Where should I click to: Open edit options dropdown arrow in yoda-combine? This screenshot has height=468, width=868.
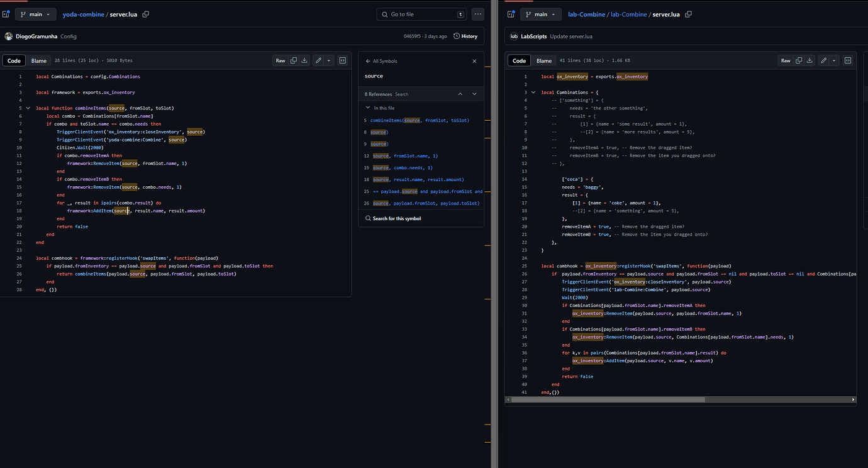click(329, 60)
